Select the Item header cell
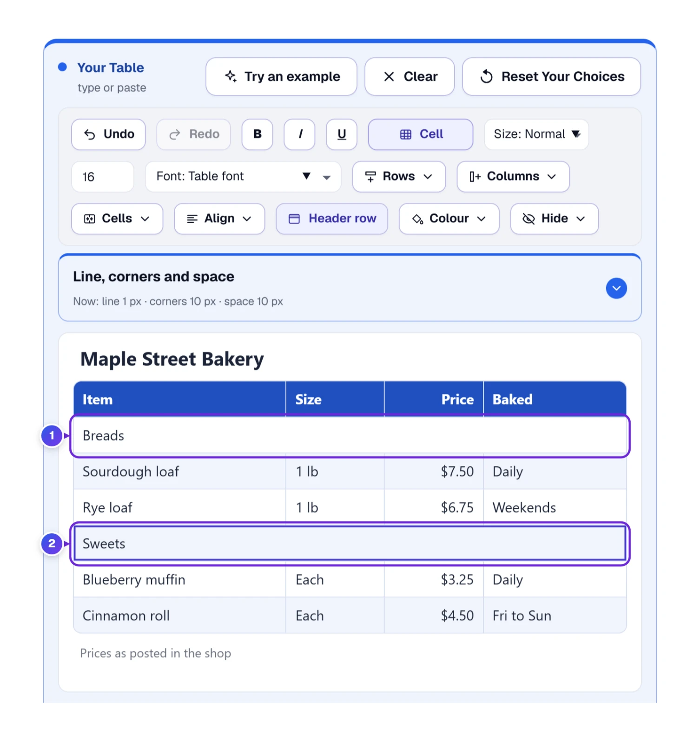Screen dimensions: 700x731 click(x=180, y=399)
